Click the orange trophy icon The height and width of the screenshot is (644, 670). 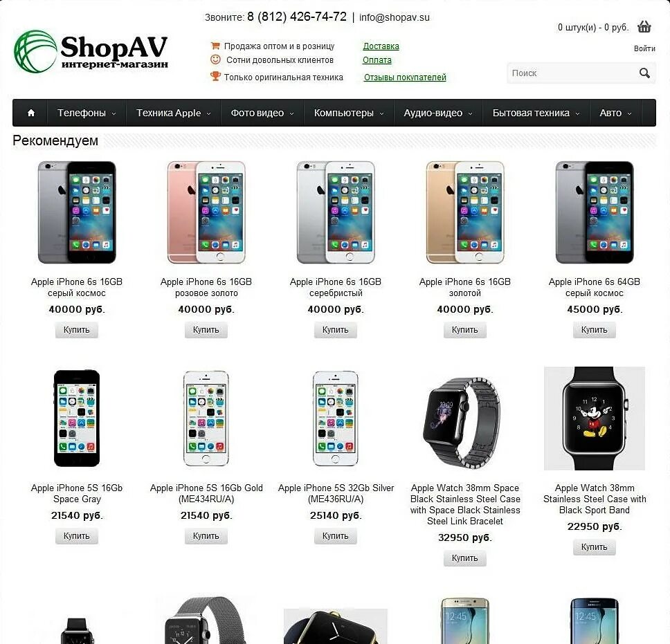pyautogui.click(x=215, y=77)
